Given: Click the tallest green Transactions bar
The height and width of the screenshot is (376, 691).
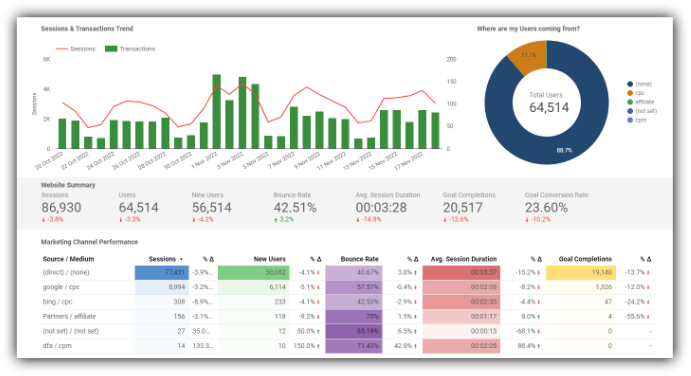Looking at the screenshot, I should (216, 112).
